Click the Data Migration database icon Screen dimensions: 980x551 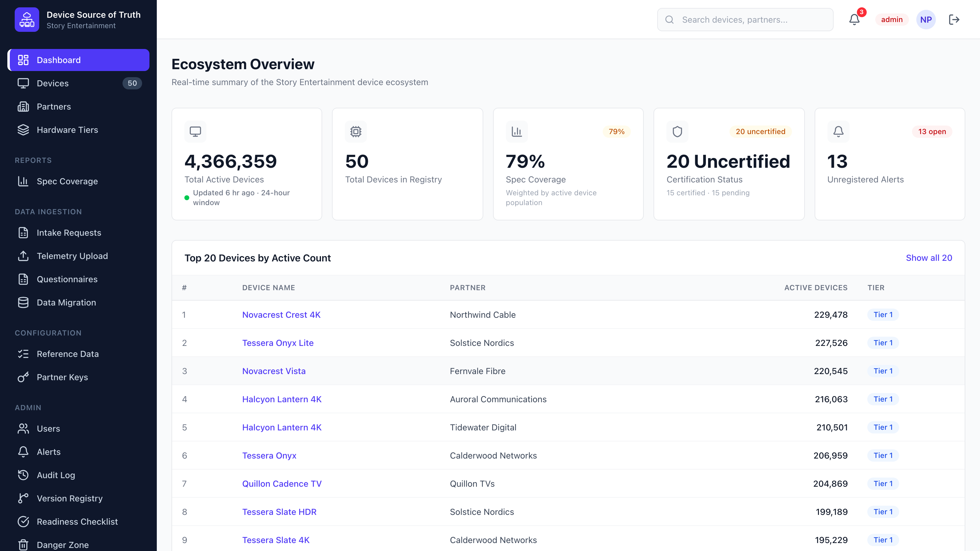(x=23, y=302)
